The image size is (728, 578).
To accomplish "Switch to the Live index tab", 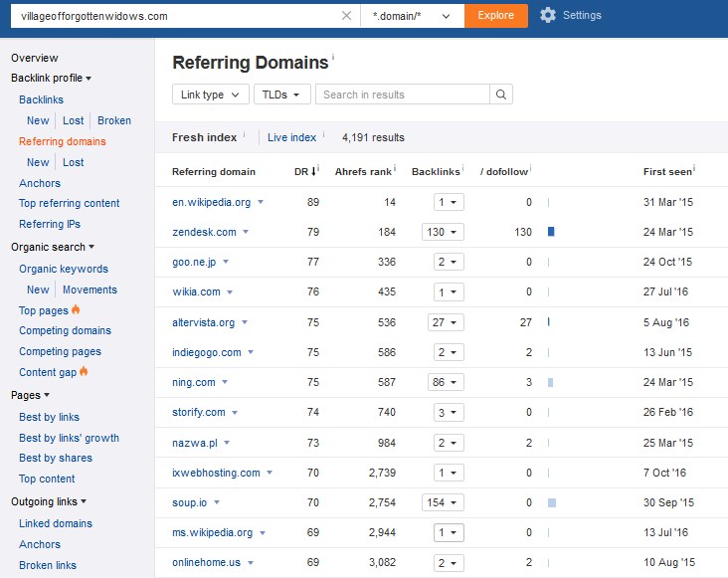I will (291, 137).
